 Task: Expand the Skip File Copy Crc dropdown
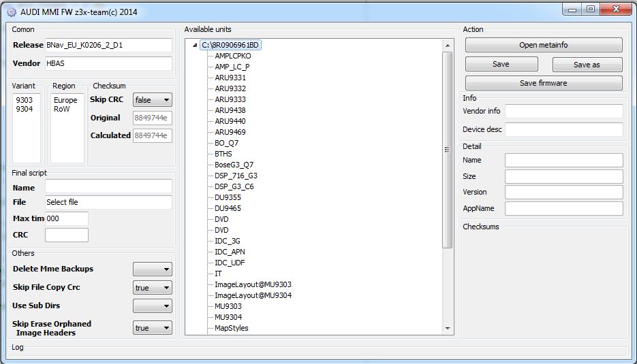(153, 288)
